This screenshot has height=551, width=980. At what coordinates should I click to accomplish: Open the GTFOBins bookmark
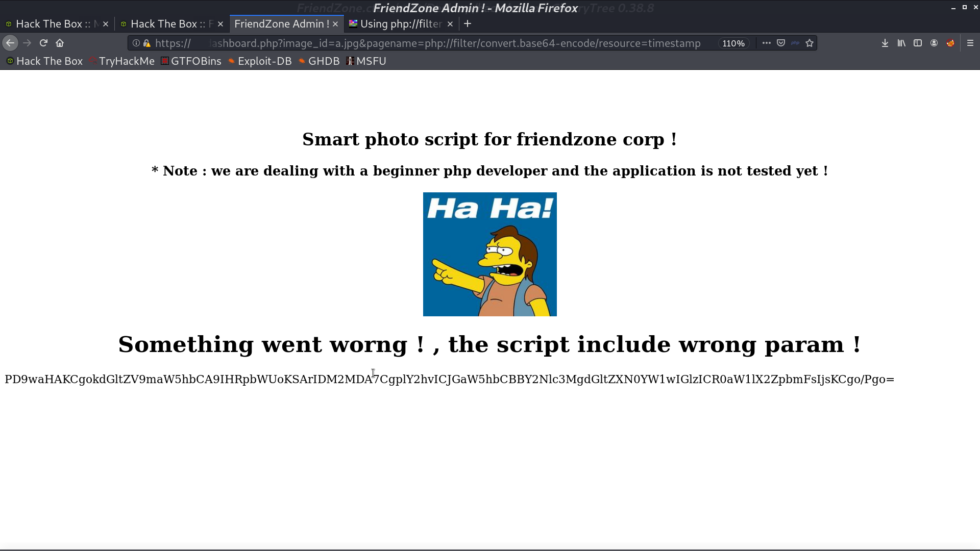(x=191, y=61)
